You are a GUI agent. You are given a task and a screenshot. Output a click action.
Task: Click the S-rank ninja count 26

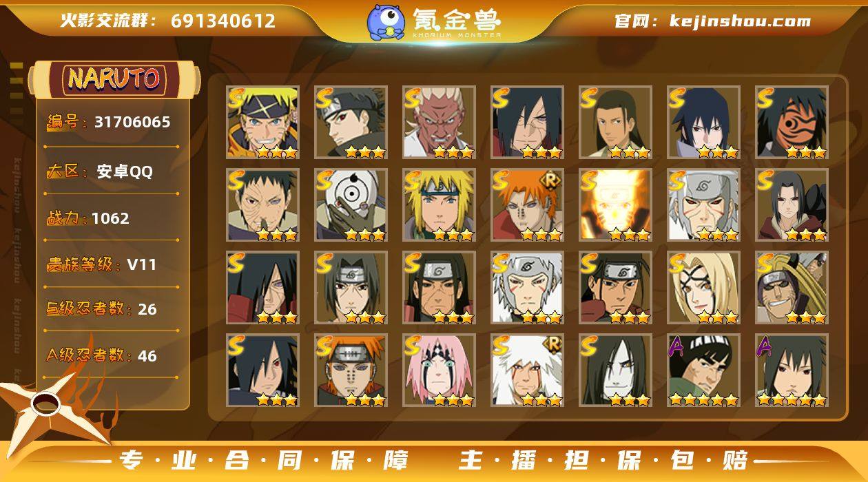tap(147, 309)
